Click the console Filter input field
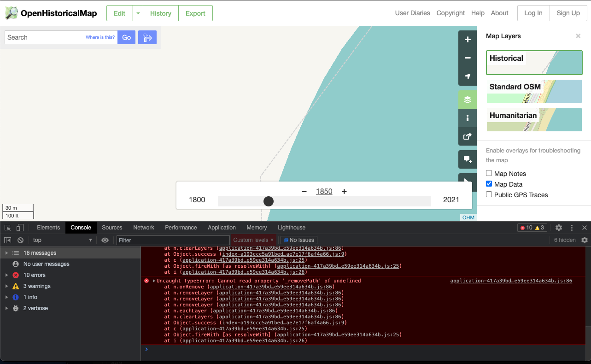591x364 pixels. pyautogui.click(x=173, y=240)
